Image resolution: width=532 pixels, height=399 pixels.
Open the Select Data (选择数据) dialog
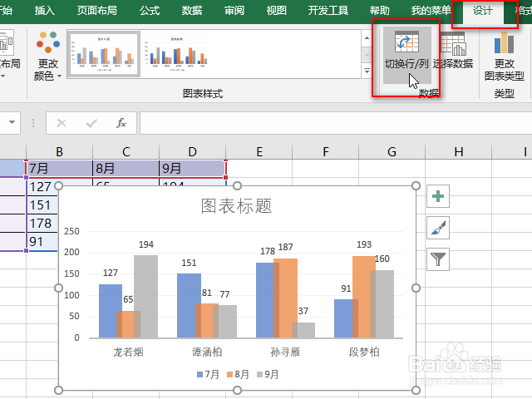(x=453, y=51)
